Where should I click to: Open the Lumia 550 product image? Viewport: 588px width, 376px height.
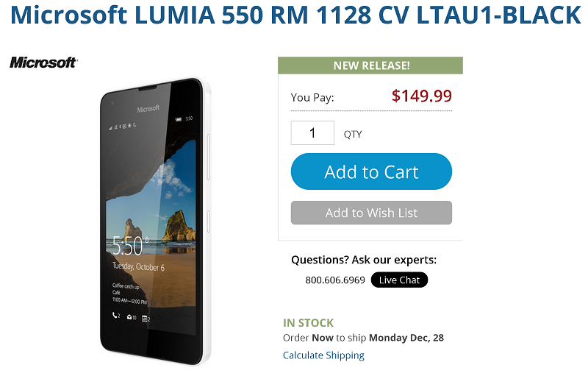click(155, 221)
